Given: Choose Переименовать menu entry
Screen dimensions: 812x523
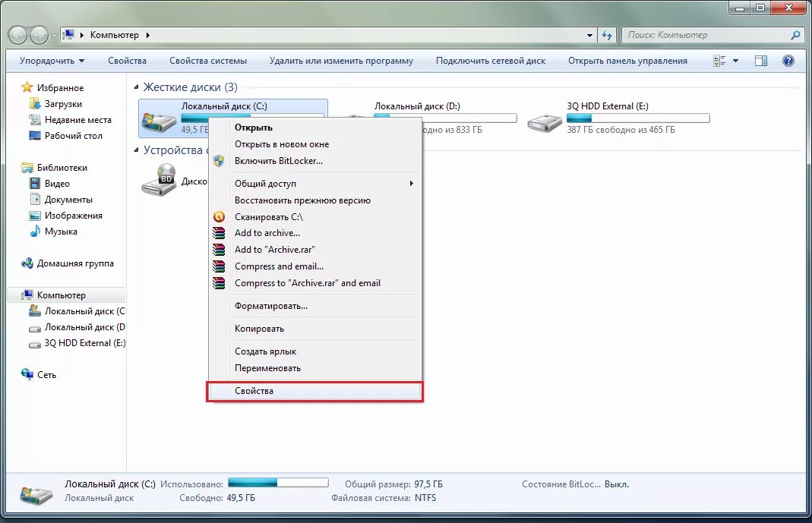Looking at the screenshot, I should (267, 368).
